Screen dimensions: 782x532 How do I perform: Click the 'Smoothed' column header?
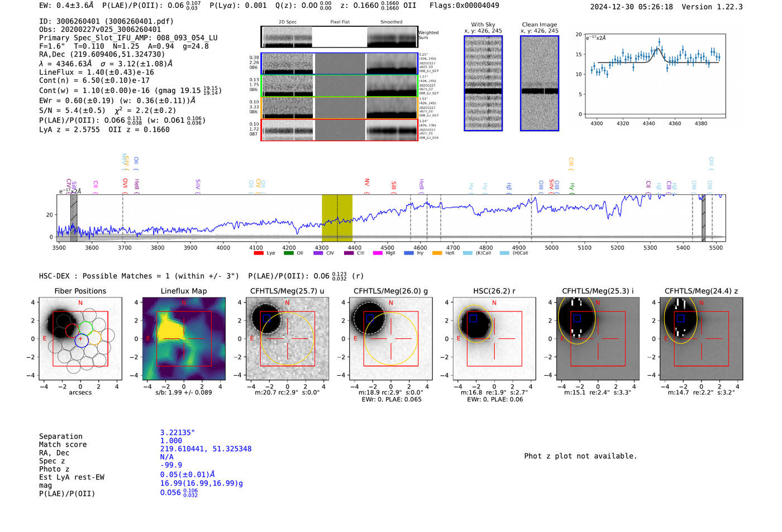coord(392,22)
